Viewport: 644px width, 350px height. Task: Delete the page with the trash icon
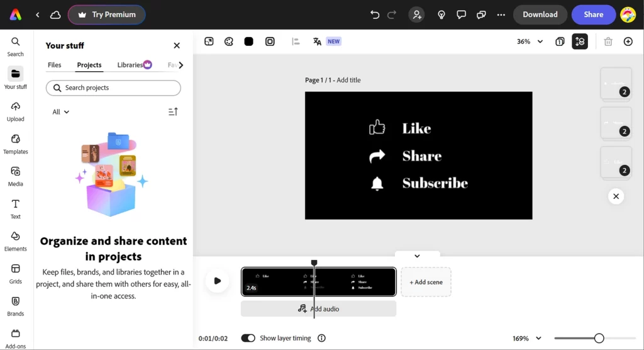pos(608,42)
